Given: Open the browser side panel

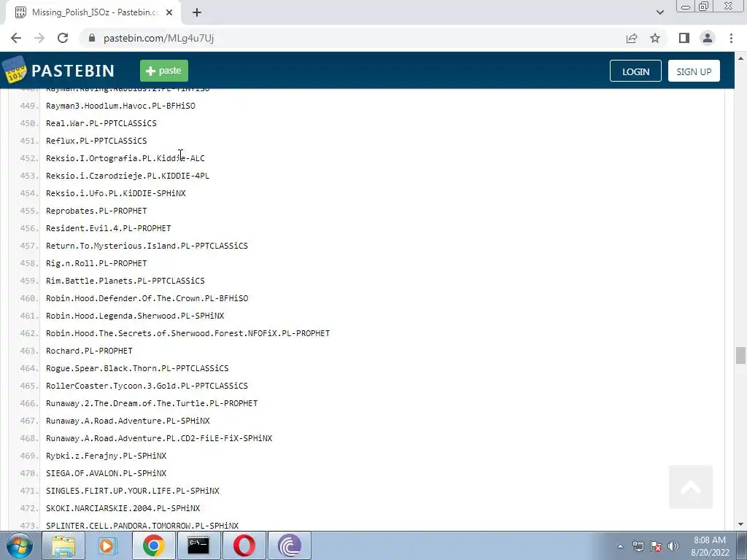Looking at the screenshot, I should tap(684, 38).
